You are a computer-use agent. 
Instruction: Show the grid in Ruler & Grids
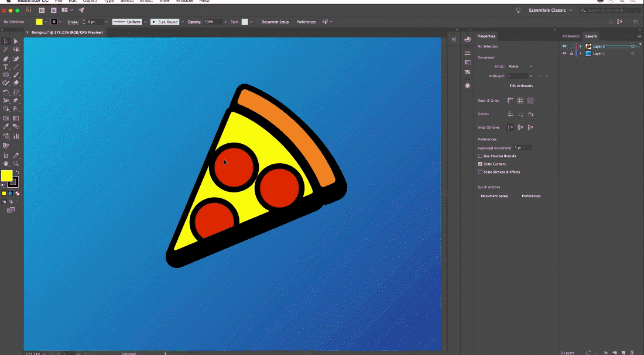click(520, 101)
